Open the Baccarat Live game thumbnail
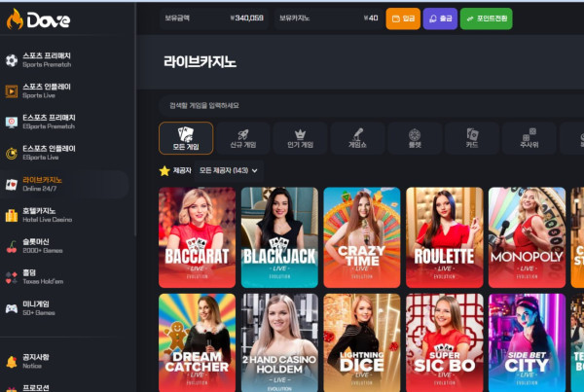 click(197, 237)
